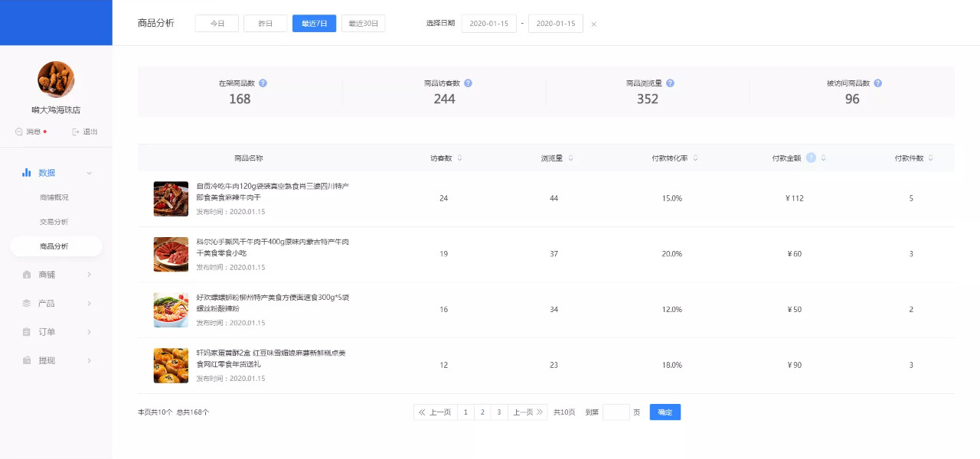Sort the table by 付款转化率 column
This screenshot has width=980, height=459.
(x=695, y=158)
